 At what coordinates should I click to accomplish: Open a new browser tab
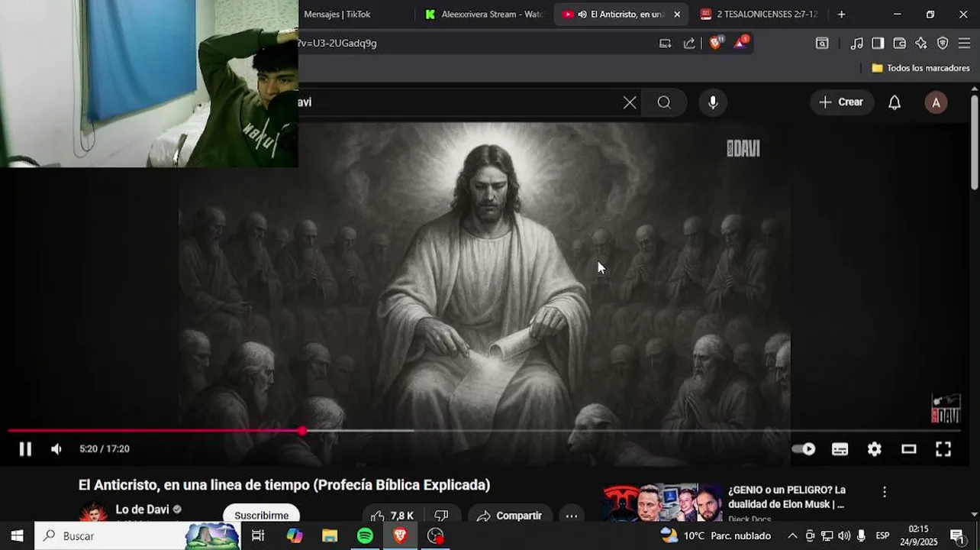[841, 15]
